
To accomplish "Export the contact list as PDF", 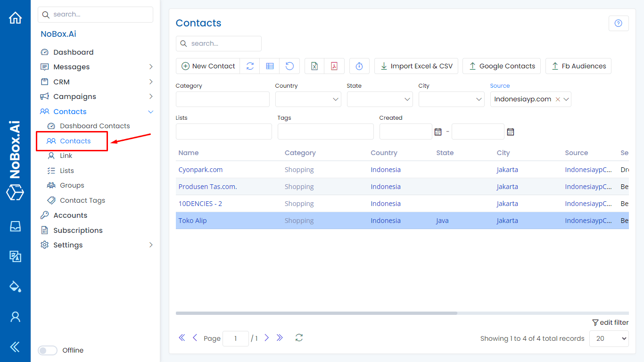I will [x=334, y=66].
